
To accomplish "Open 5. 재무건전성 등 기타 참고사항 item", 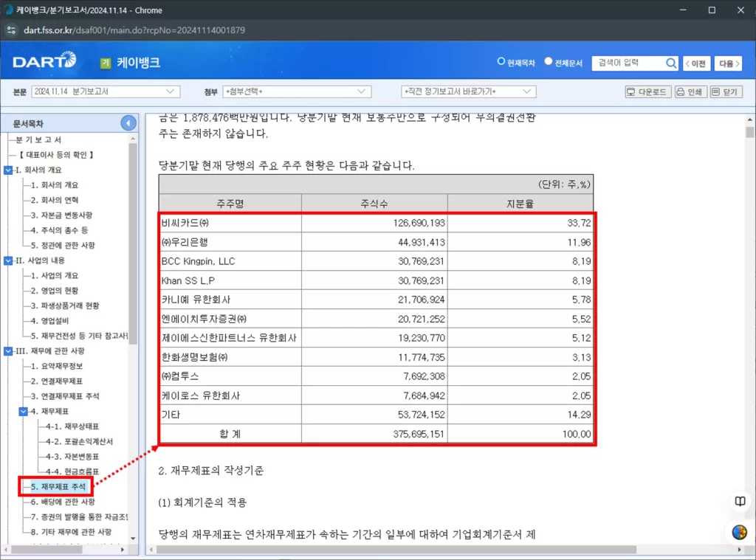I will [x=79, y=336].
